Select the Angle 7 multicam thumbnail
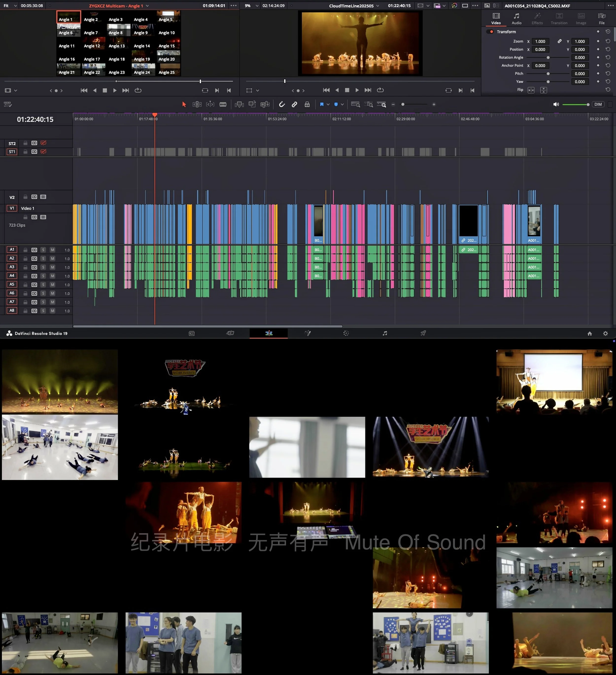 click(93, 30)
